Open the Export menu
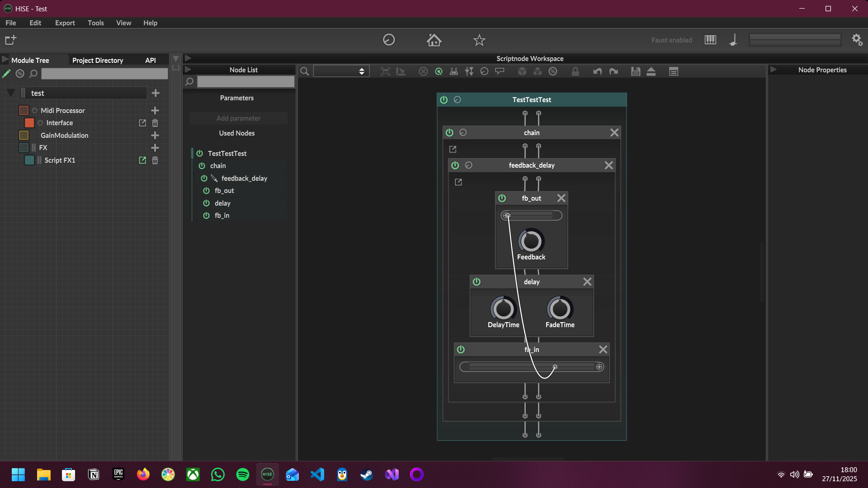The width and height of the screenshot is (868, 488). click(x=65, y=23)
